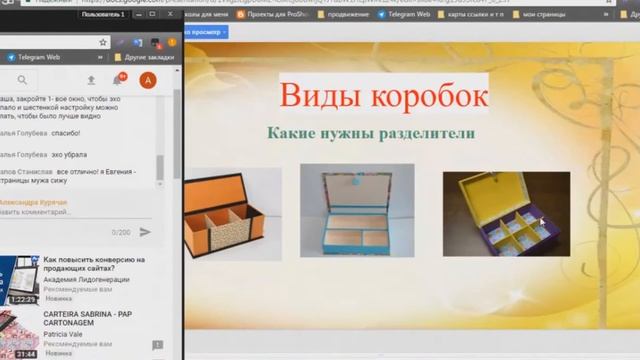
Task: Click the dark extension icon with red badge
Action: [x=156, y=43]
